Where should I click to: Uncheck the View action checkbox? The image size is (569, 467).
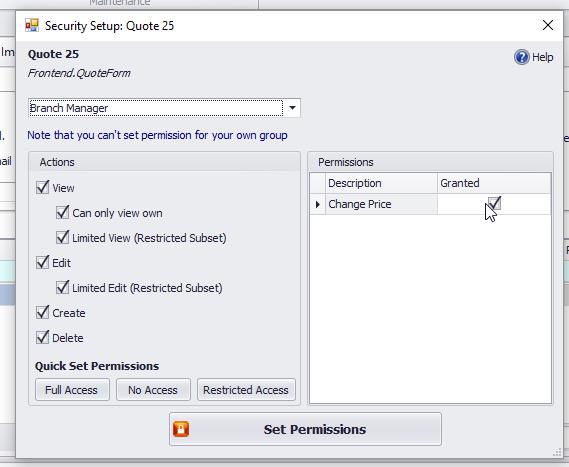coord(42,188)
